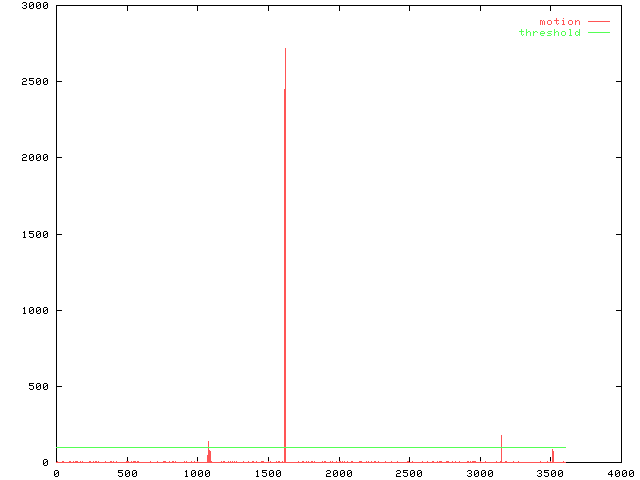
Task: Click the green "threshold" legend label
Action: tap(549, 33)
